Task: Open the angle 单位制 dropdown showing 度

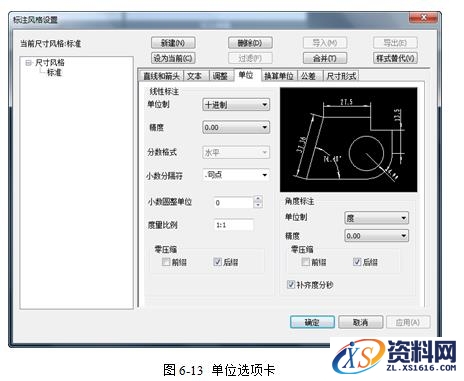Action: (x=376, y=218)
